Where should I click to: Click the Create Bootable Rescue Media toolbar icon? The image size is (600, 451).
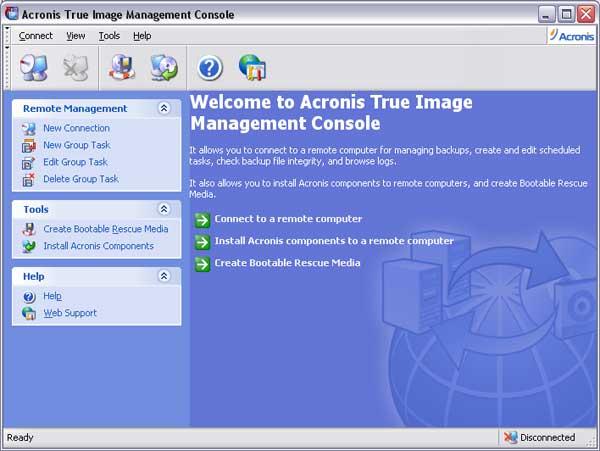(x=122, y=67)
